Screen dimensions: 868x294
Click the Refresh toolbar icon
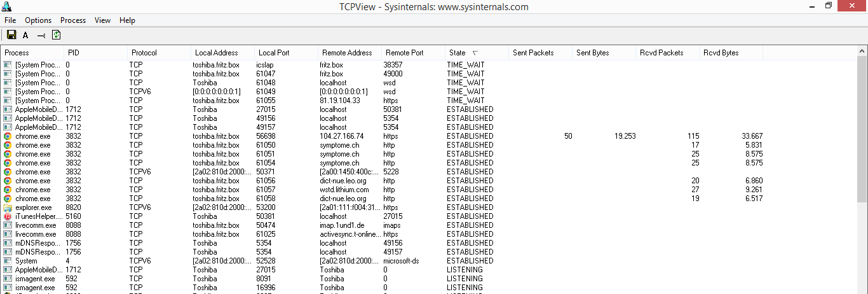tap(57, 36)
